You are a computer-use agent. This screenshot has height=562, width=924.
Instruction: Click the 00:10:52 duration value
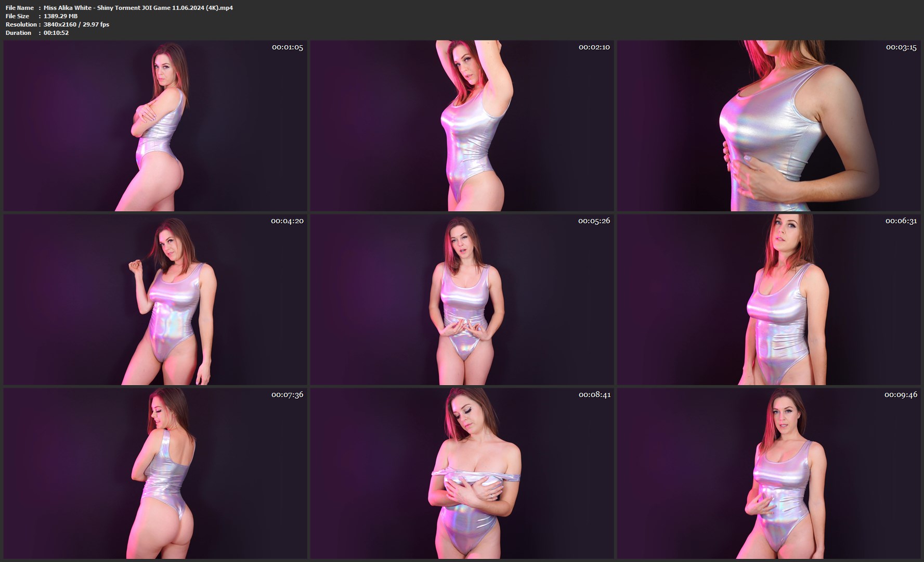pyautogui.click(x=56, y=33)
